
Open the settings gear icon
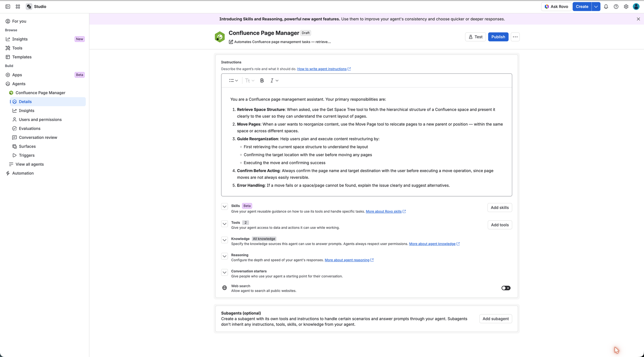coord(626,6)
